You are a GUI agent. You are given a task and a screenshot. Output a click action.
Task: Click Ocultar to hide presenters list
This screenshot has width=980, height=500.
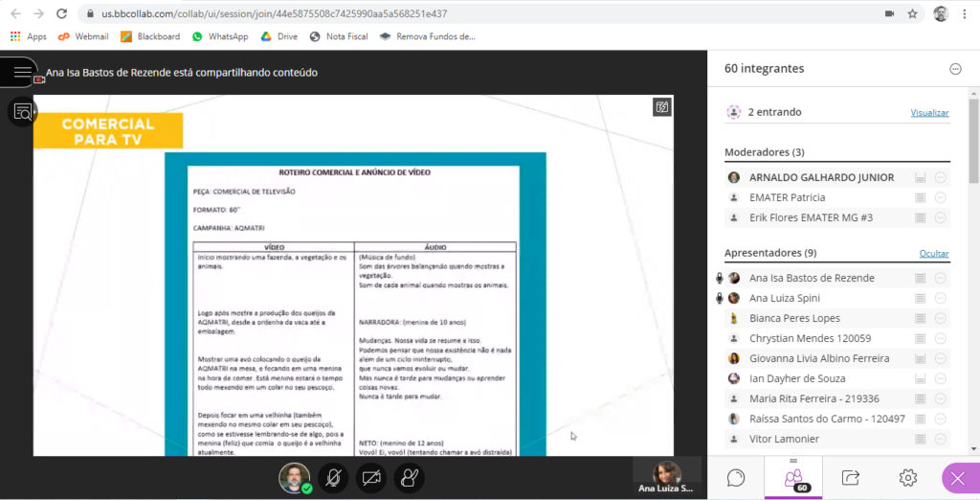(x=934, y=254)
